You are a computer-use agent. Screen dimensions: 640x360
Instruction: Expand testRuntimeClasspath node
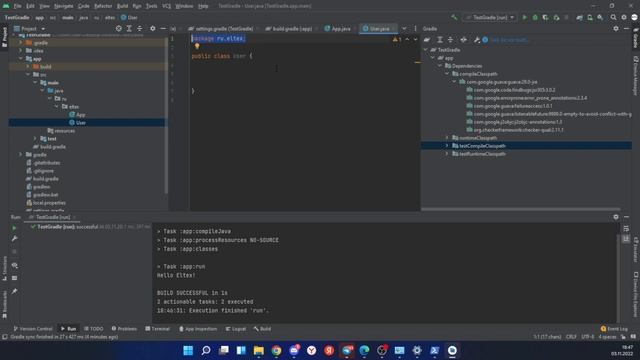coord(447,154)
